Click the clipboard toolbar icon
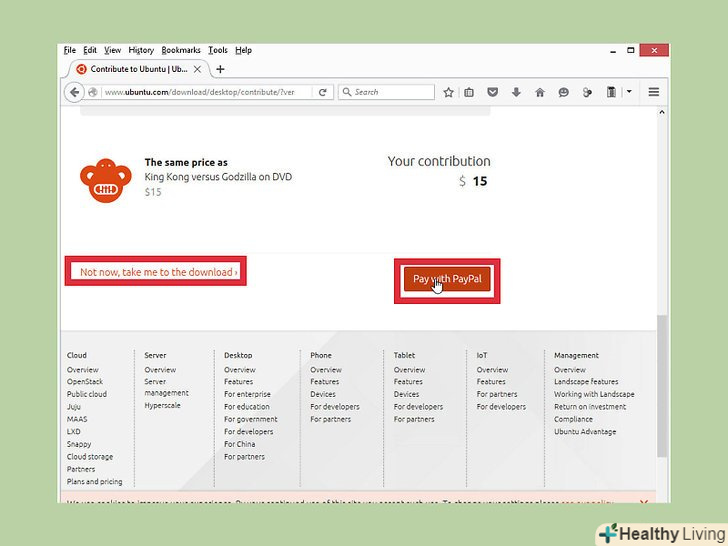The image size is (728, 546). 611,92
